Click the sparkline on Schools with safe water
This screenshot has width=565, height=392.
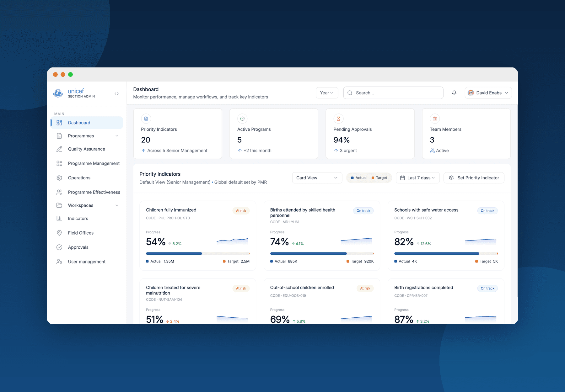coord(481,241)
